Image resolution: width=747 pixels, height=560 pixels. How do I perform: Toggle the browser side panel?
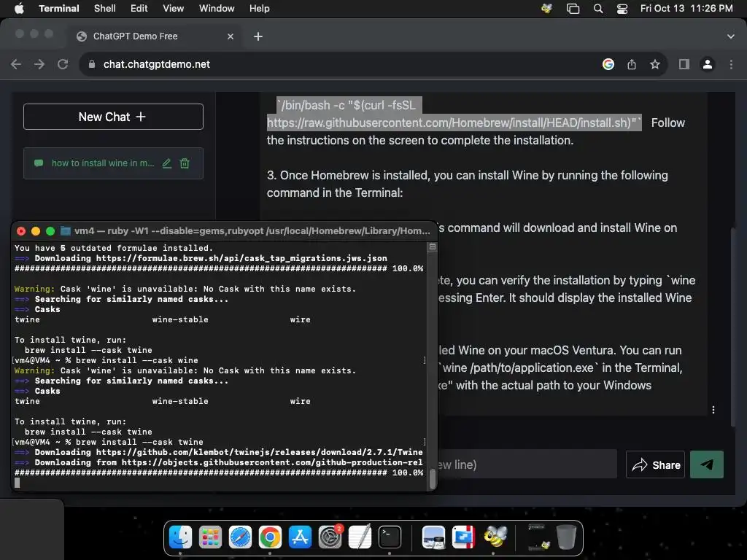(684, 64)
